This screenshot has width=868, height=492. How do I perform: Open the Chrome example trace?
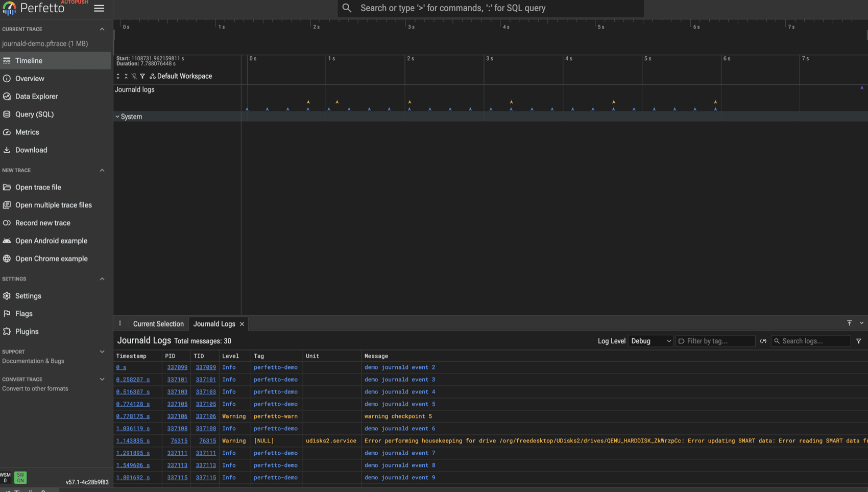[55, 259]
